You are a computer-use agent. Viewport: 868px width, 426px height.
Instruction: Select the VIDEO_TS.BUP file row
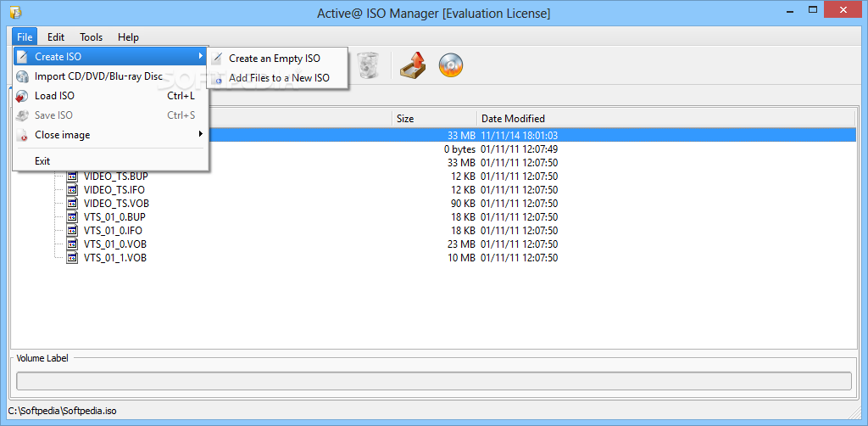point(433,177)
